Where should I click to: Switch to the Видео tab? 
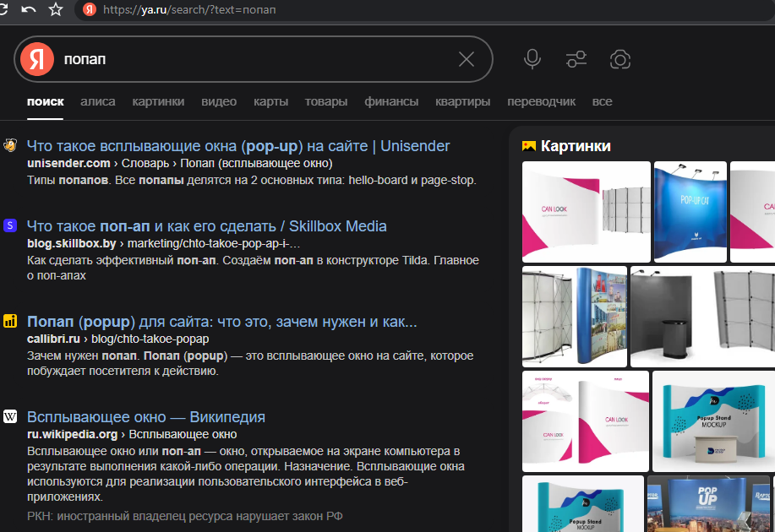[219, 101]
